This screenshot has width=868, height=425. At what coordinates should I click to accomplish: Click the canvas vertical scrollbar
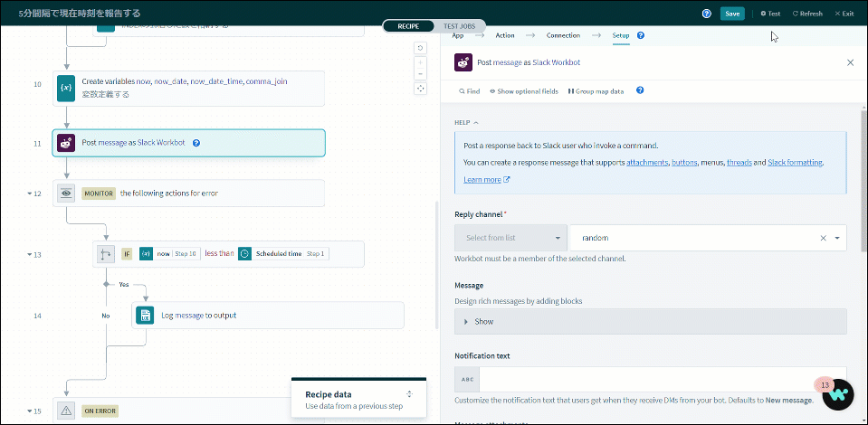(x=437, y=266)
